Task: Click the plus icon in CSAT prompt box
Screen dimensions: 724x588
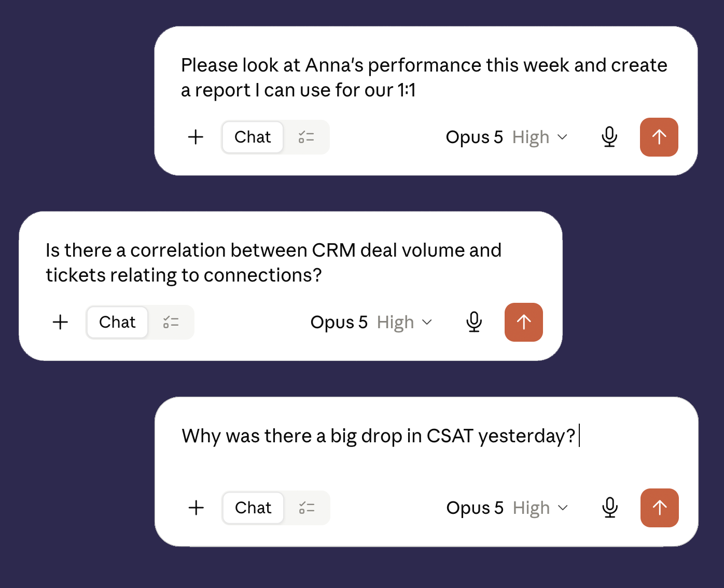Action: pyautogui.click(x=196, y=508)
